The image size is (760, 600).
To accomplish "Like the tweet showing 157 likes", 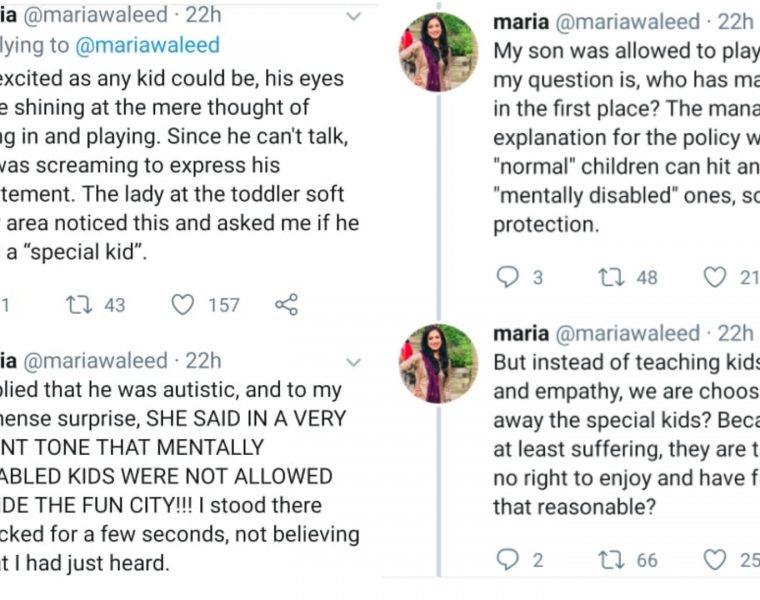I will tap(182, 305).
